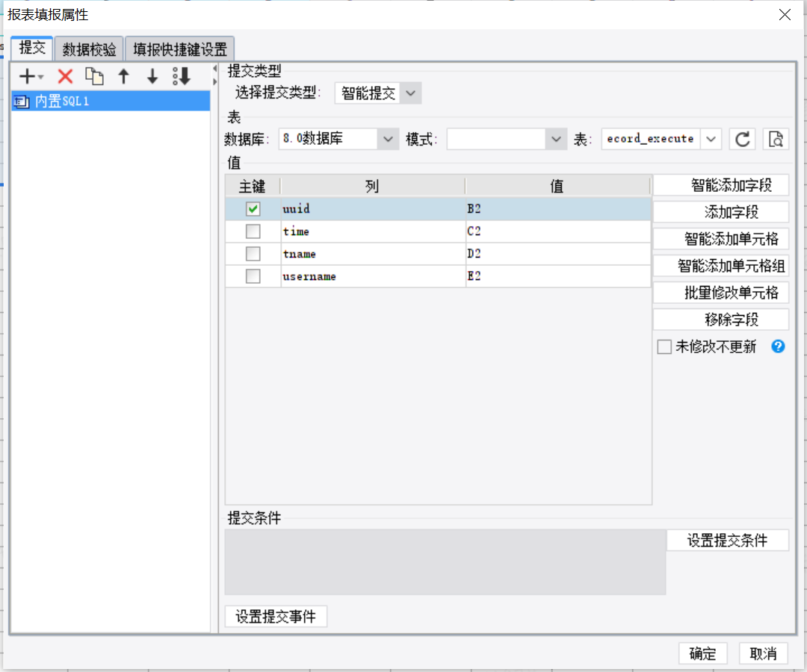Collapse the left panel with left triangle
Image resolution: width=807 pixels, height=672 pixels.
214,69
